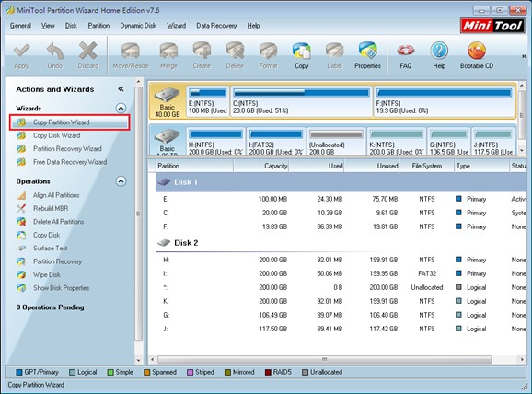Screen dimensions: 532x394
Task: Open Properties from the toolbar
Action: (367, 55)
